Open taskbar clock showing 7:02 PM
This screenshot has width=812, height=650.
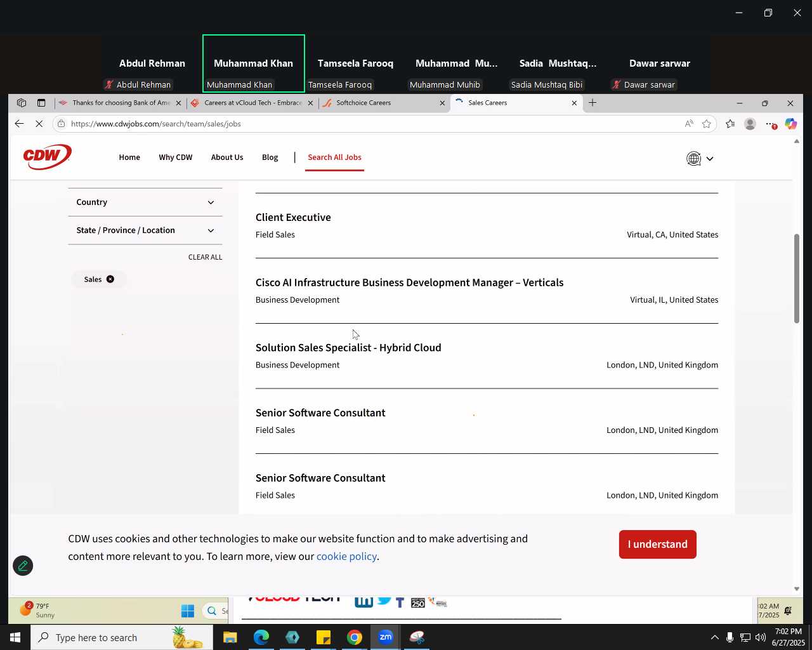point(788,637)
